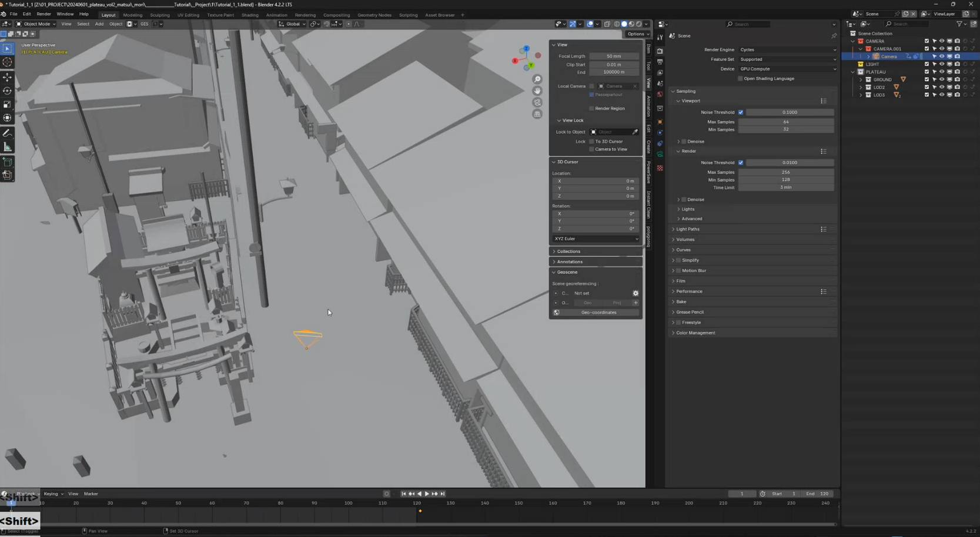This screenshot has width=980, height=537.
Task: Open the Item sidebar tab
Action: [x=648, y=49]
